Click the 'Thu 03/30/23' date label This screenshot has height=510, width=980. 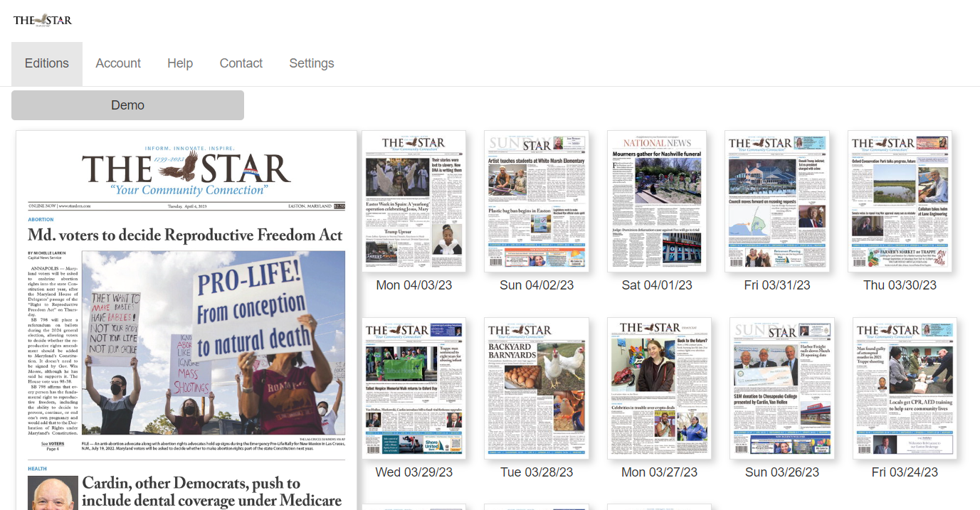900,285
